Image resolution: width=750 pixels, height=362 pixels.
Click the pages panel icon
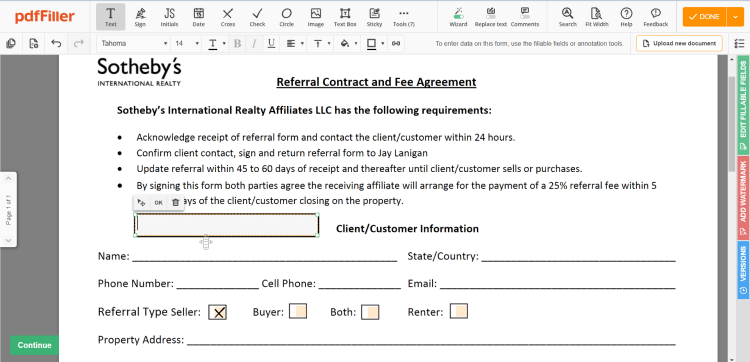point(11,44)
